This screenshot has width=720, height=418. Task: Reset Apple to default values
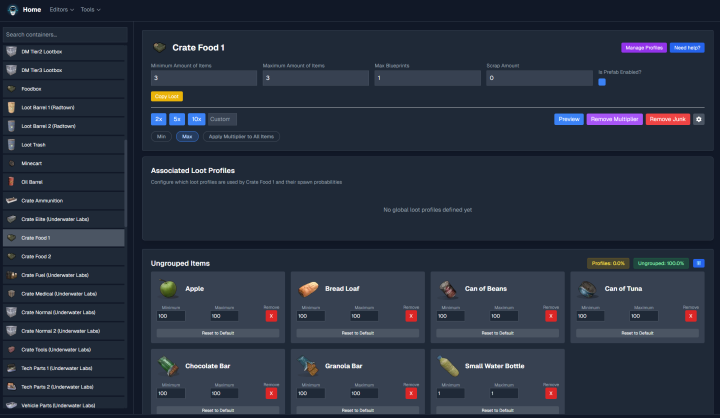coord(218,333)
